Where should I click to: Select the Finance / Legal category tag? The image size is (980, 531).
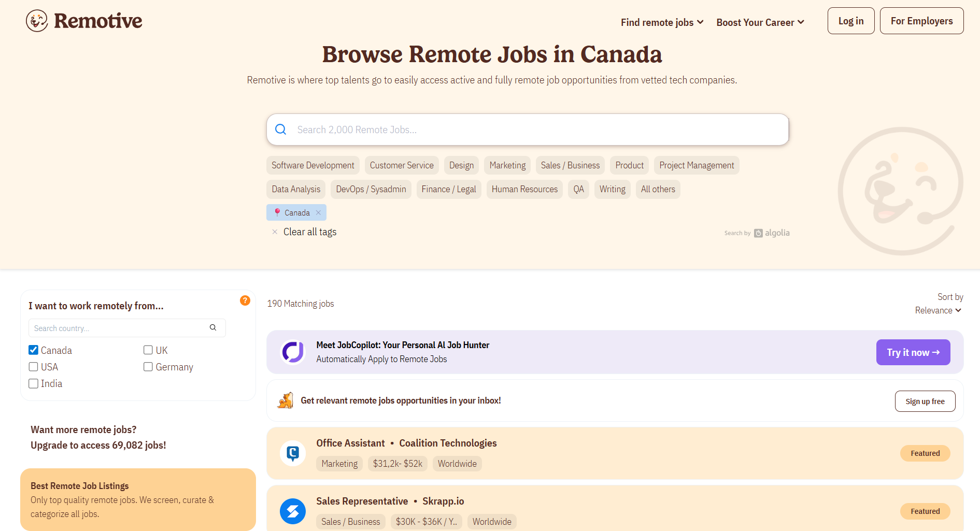(x=449, y=189)
